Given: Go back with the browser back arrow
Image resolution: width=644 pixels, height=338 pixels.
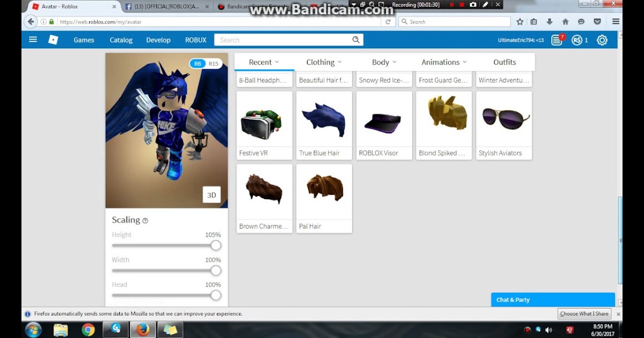Looking at the screenshot, I should click(x=31, y=22).
